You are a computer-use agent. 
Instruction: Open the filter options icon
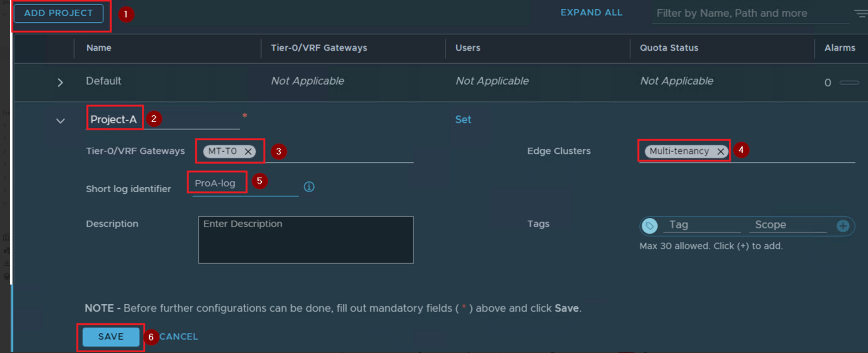coord(861,13)
